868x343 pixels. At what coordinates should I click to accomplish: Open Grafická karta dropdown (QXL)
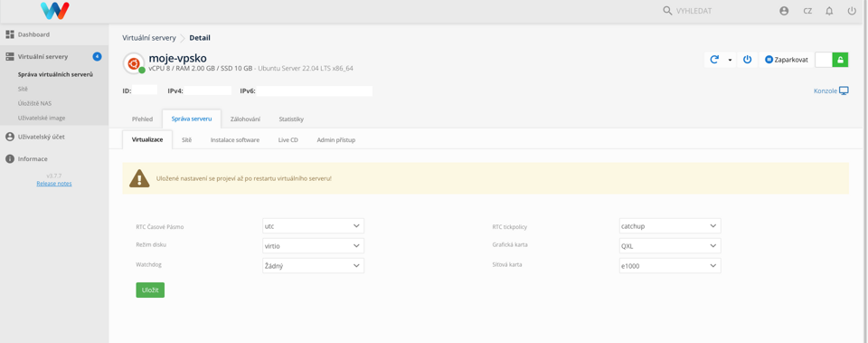click(670, 245)
